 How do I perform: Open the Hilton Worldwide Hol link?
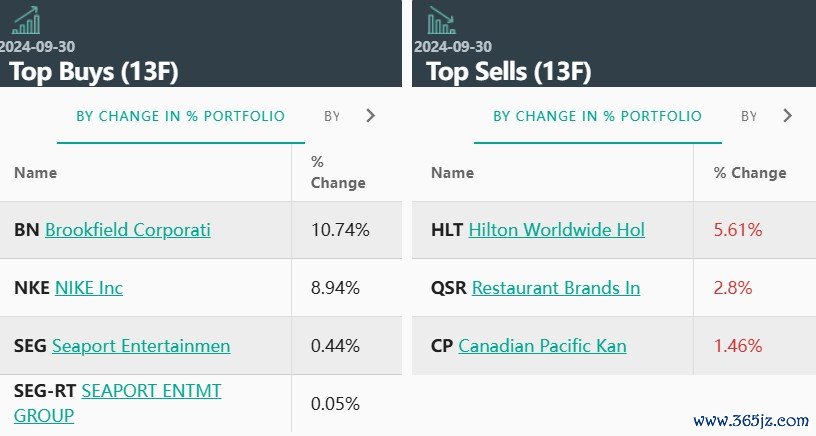(556, 230)
